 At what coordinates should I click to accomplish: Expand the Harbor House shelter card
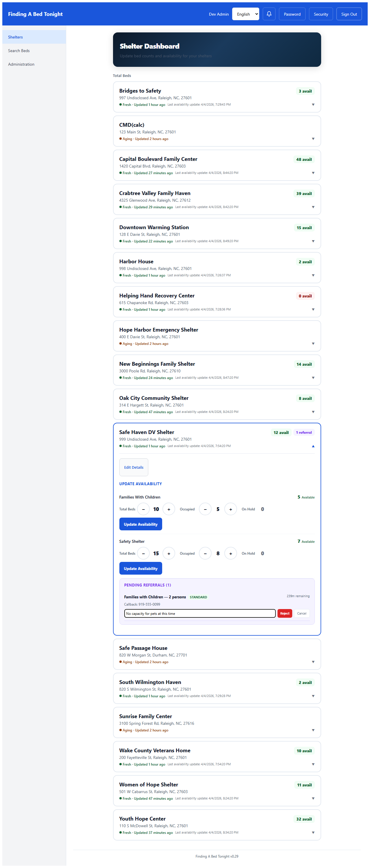[313, 275]
